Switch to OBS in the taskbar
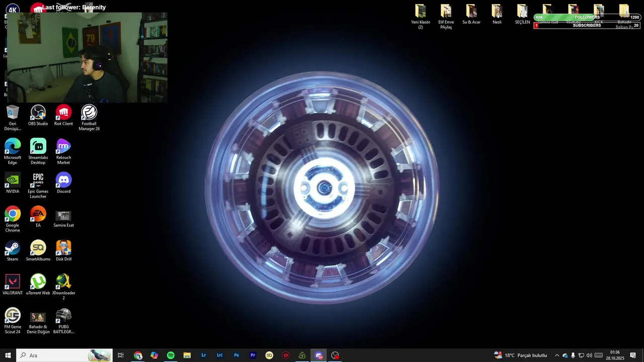The width and height of the screenshot is (644, 362). point(335,355)
